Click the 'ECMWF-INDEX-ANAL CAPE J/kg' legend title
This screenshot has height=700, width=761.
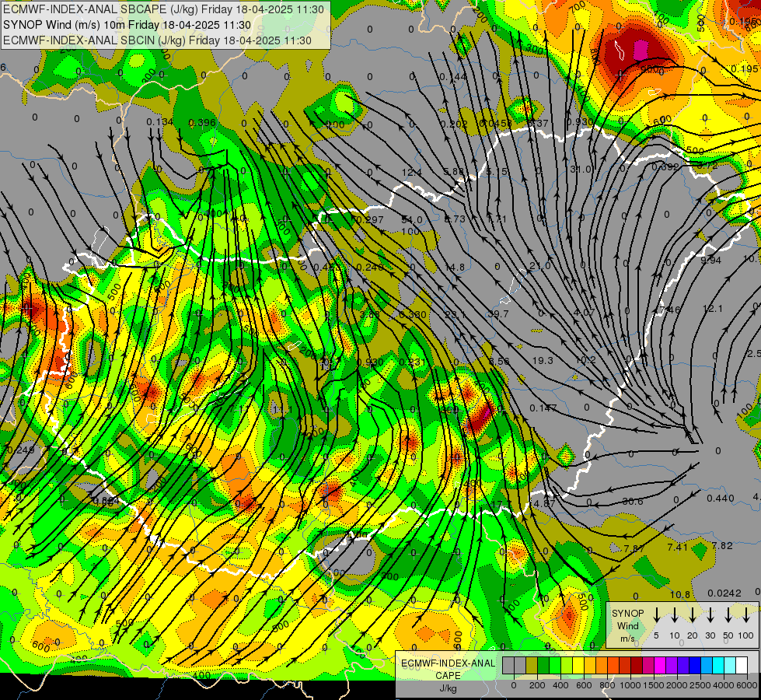(x=448, y=676)
